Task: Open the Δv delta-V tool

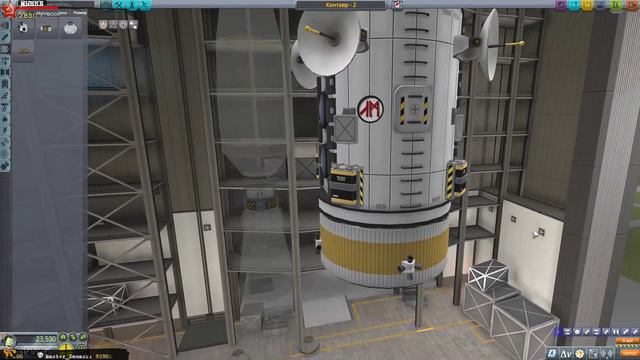Action: 566,353
